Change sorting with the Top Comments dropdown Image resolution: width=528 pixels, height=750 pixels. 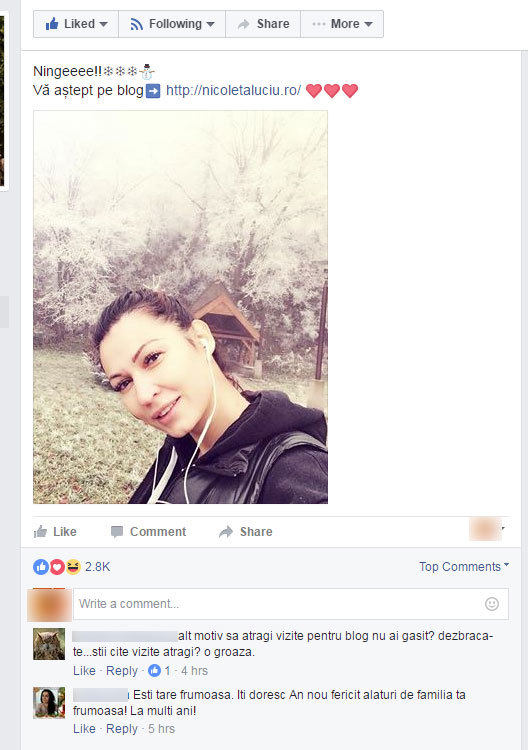[464, 567]
